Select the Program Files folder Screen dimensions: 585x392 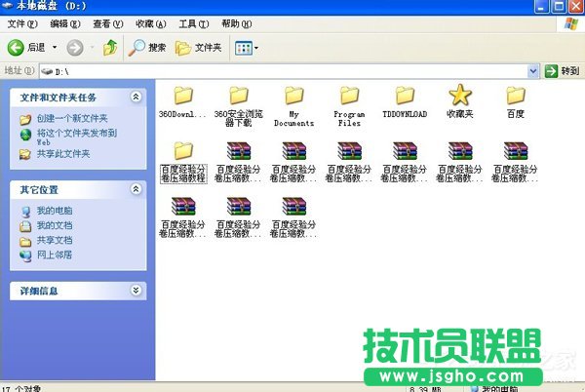(350, 96)
